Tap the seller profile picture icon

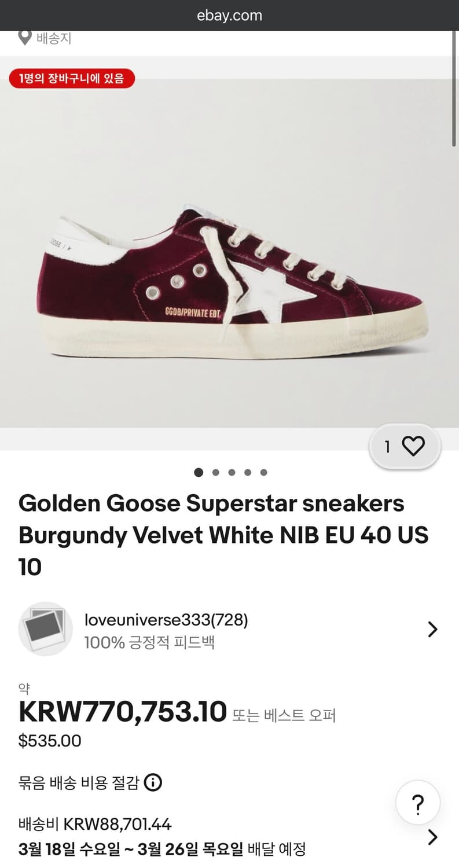[45, 629]
